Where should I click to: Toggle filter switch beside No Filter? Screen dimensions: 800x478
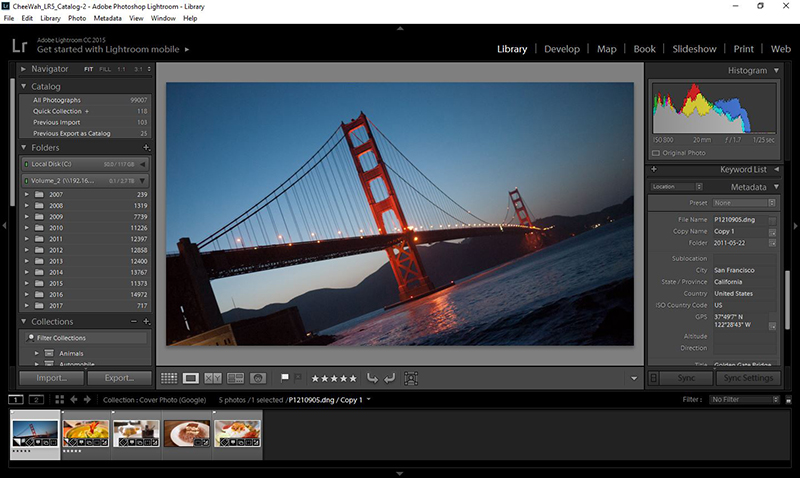[x=788, y=400]
